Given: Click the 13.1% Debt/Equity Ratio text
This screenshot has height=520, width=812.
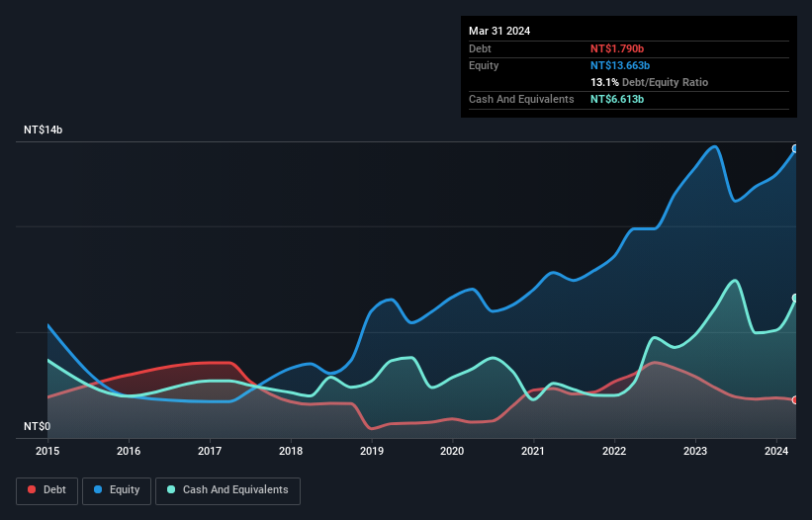Looking at the screenshot, I should pyautogui.click(x=649, y=82).
